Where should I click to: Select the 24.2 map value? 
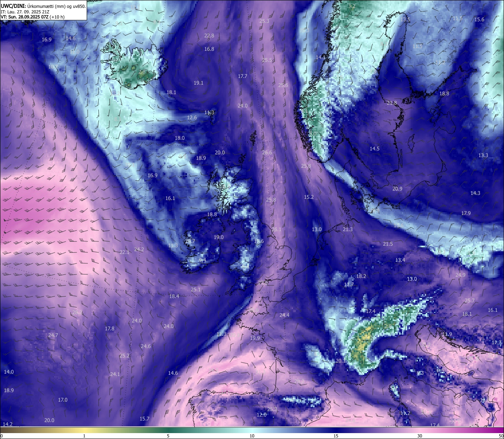[139, 249]
